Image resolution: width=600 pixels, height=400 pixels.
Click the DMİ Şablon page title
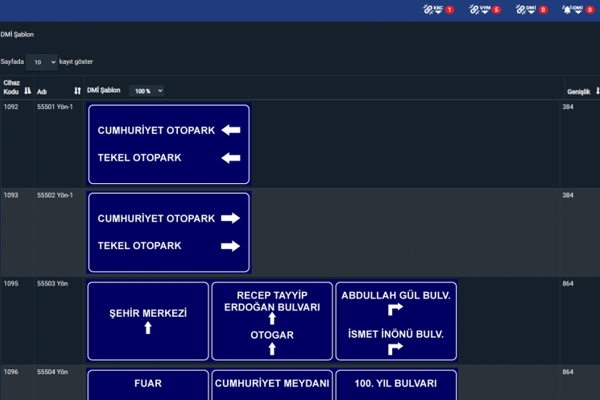click(x=17, y=34)
